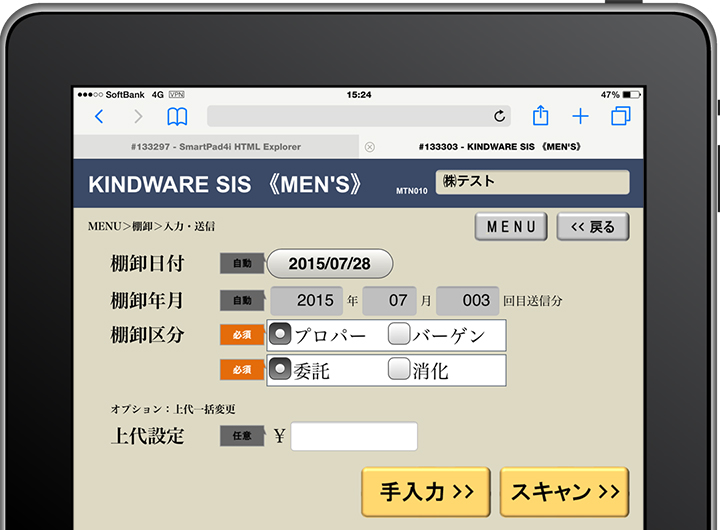Viewport: 720px width, 530px height.
Task: Click the year field showing 2015
Action: coord(307,300)
